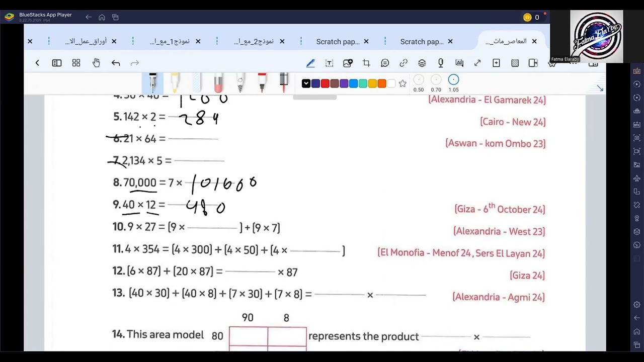Close the second Scratch paper tab
The height and width of the screenshot is (362, 644).
(x=450, y=41)
